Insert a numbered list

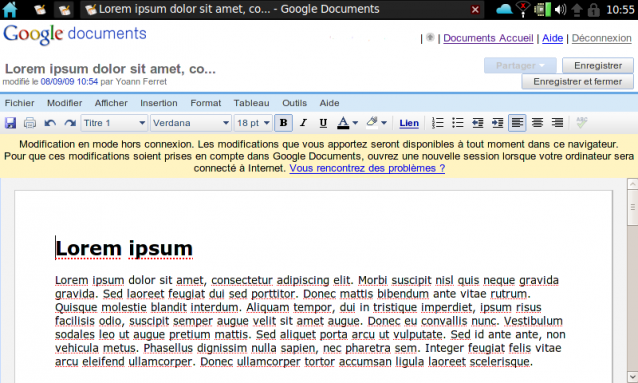438,123
